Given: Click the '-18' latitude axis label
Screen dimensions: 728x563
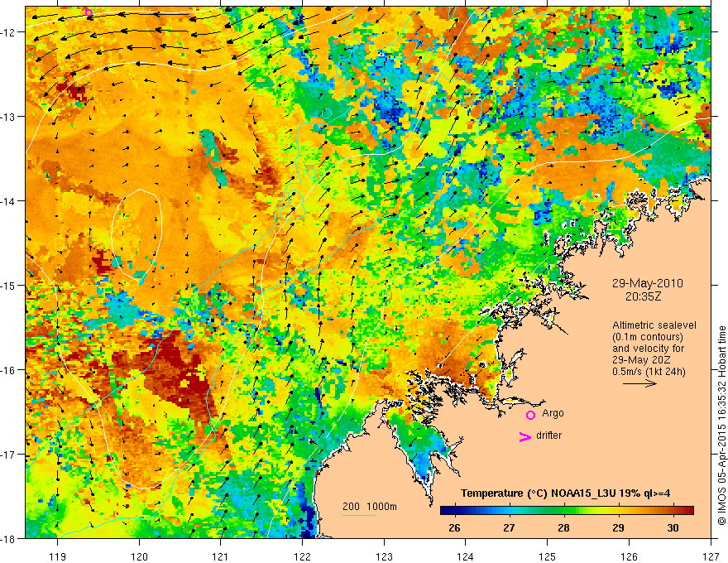Looking at the screenshot, I should [9, 538].
